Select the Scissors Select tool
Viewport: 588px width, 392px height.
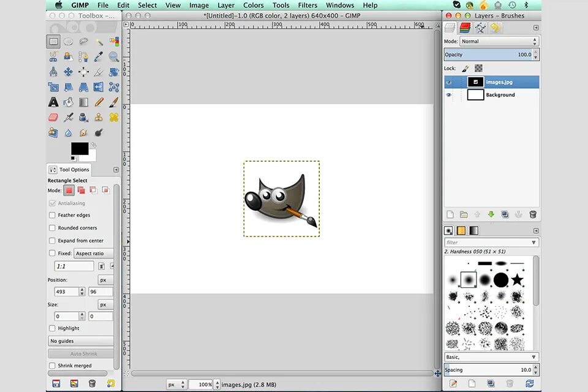tap(53, 56)
